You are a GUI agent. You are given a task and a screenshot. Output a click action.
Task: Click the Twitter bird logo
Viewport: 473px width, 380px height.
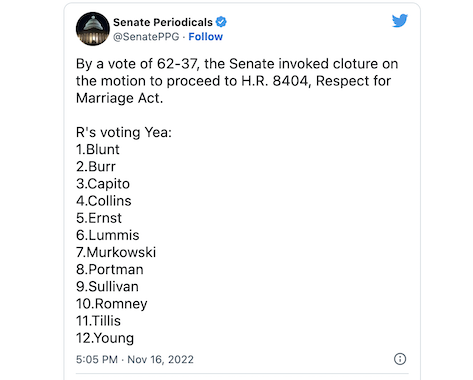(x=400, y=21)
